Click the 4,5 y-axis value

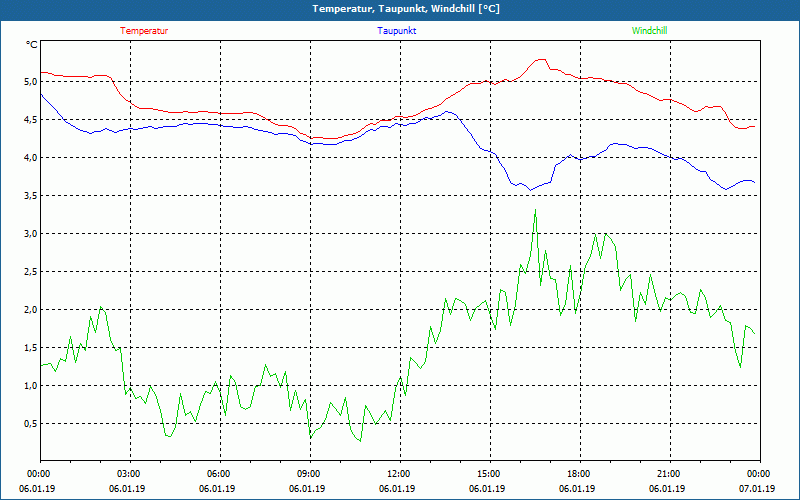(x=31, y=119)
